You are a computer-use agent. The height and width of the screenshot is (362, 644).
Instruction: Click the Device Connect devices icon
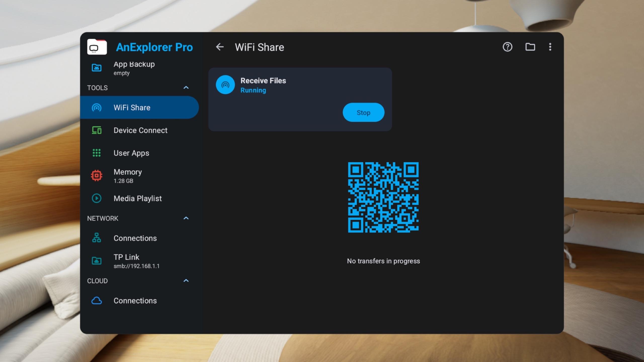[97, 130]
